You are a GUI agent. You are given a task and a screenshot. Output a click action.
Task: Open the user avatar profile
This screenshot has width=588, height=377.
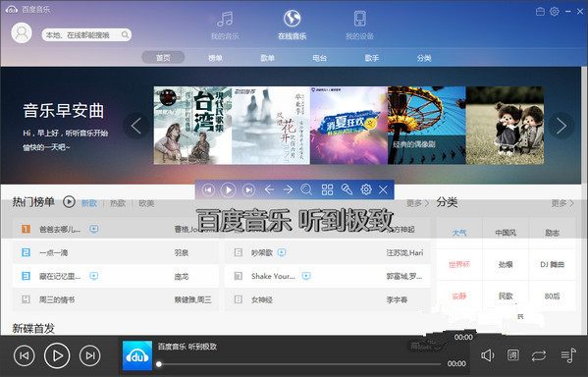(x=22, y=33)
